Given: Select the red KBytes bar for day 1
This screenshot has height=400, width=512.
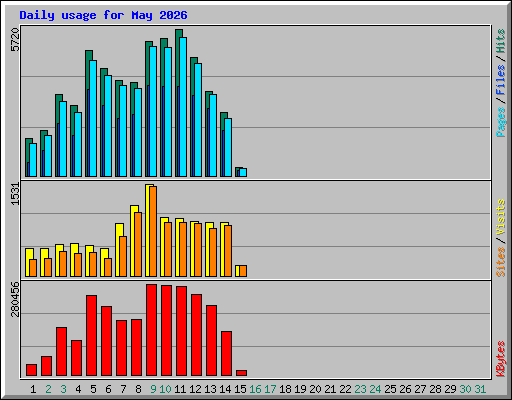Looking at the screenshot, I should click(x=32, y=370).
